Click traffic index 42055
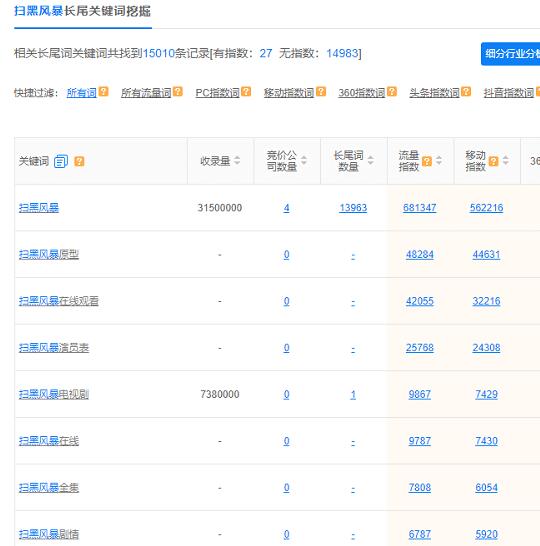This screenshot has height=546, width=540. pyautogui.click(x=420, y=301)
